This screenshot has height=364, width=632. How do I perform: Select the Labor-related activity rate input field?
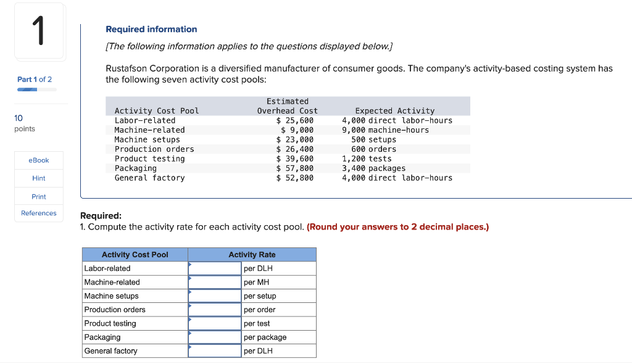[x=215, y=268]
